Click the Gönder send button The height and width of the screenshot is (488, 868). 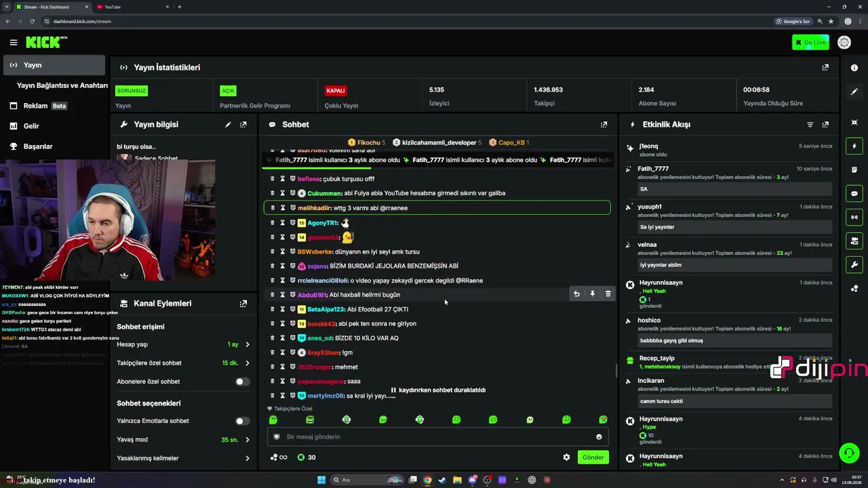coord(593,457)
